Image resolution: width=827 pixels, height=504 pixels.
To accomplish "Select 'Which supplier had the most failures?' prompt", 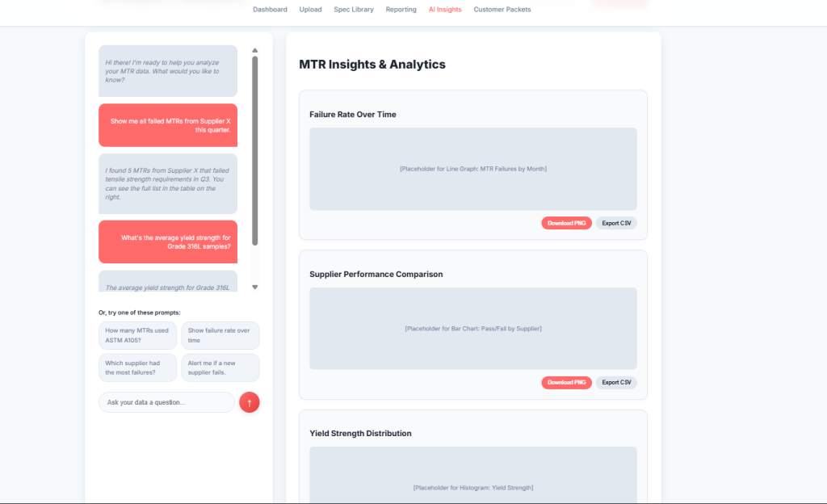I will click(138, 367).
